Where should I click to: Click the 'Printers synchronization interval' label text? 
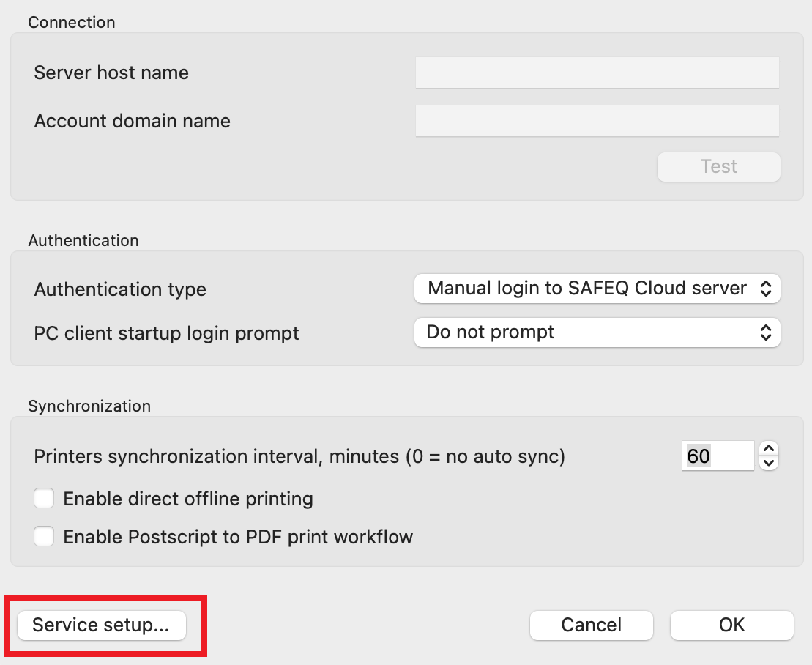pyautogui.click(x=299, y=456)
